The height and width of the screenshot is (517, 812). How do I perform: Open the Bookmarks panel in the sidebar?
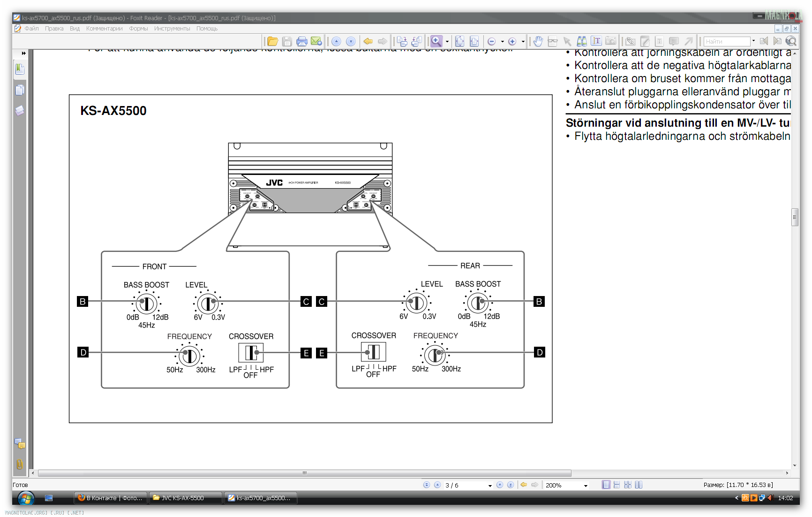(20, 69)
